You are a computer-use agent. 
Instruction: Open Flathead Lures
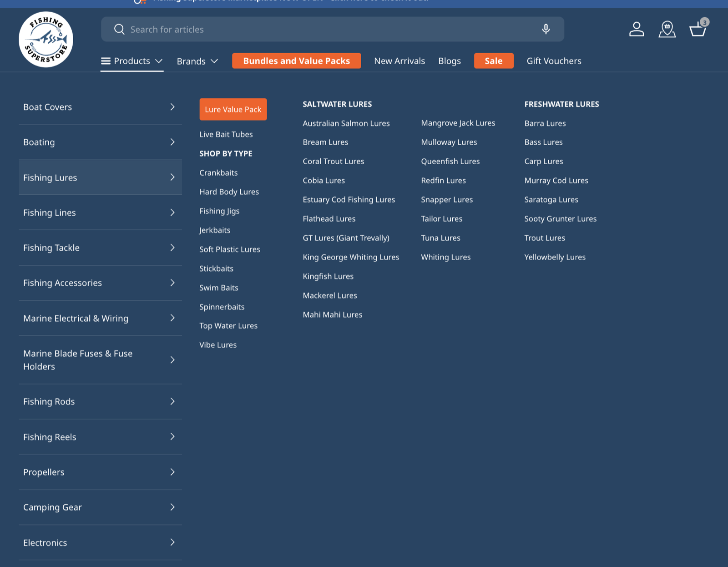[329, 218]
